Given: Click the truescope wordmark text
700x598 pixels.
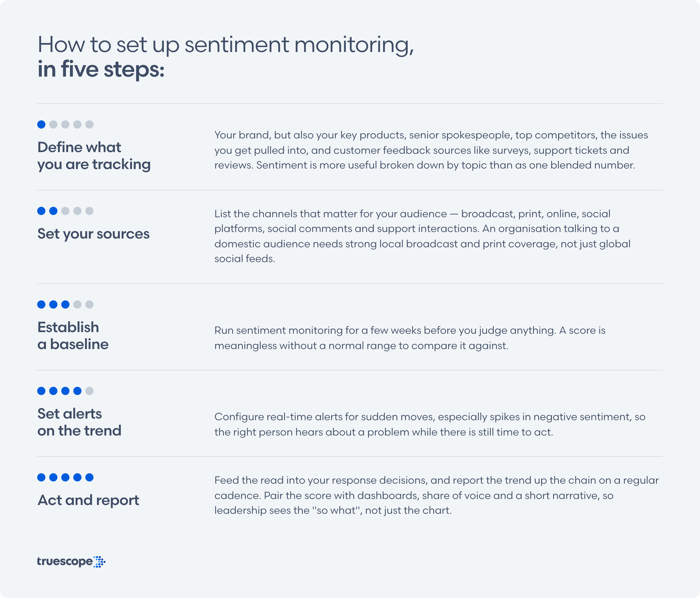Looking at the screenshot, I should point(65,562).
